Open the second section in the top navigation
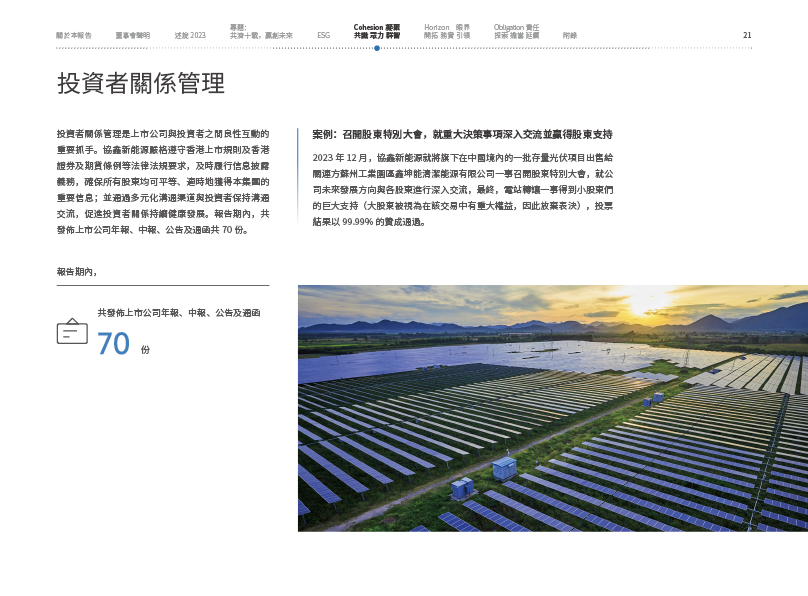This screenshot has height=596, width=808. pos(132,35)
